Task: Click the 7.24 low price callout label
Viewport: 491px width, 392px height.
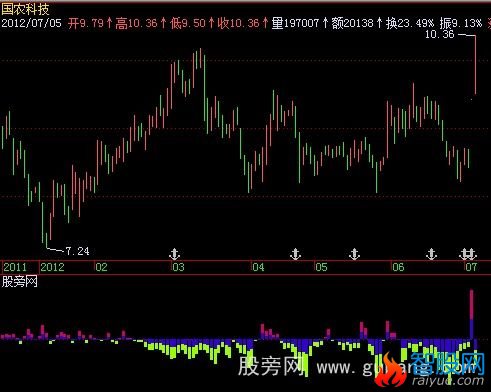Action: tap(77, 251)
